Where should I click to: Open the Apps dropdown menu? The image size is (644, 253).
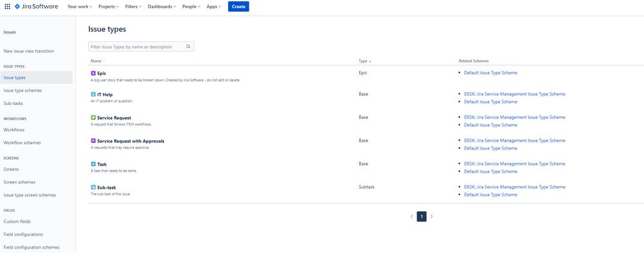pyautogui.click(x=213, y=6)
